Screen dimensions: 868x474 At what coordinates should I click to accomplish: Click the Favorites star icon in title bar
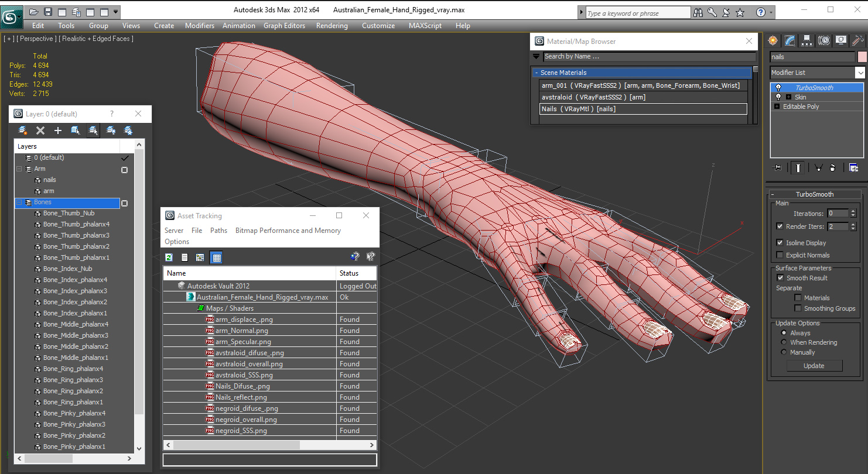740,12
